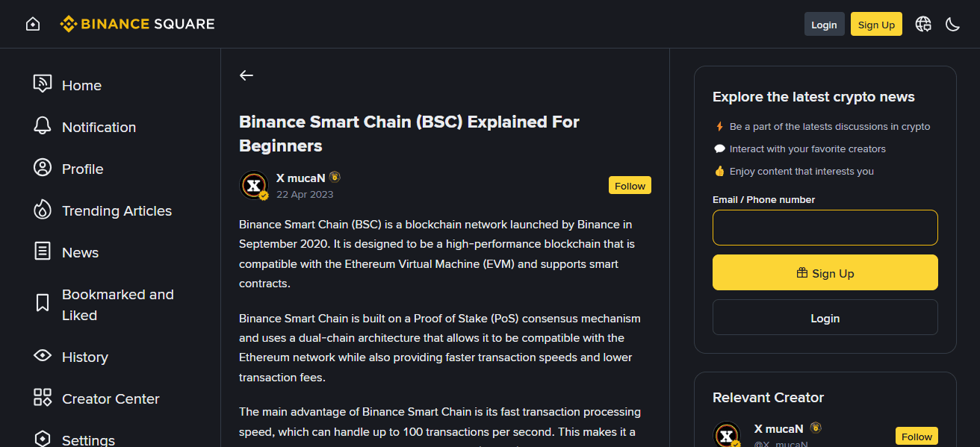
Task: Open the language and currency globe icon
Action: click(923, 24)
